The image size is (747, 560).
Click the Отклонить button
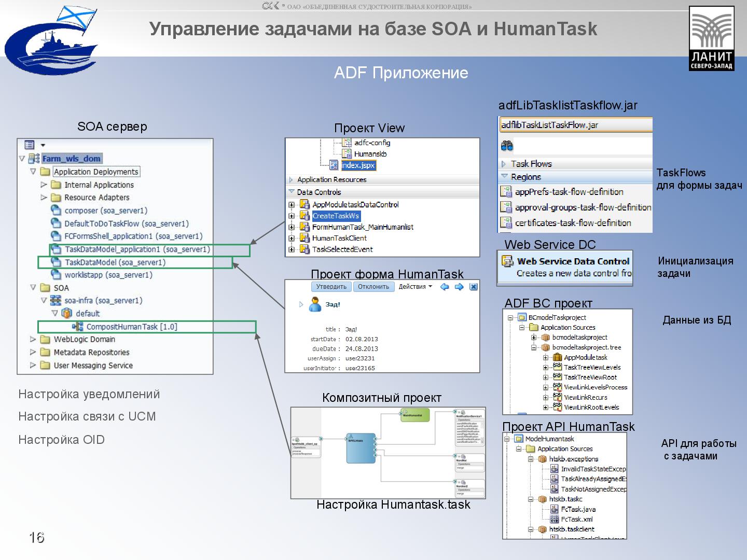(374, 287)
